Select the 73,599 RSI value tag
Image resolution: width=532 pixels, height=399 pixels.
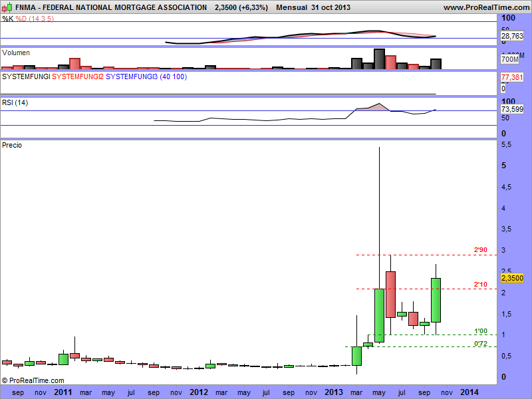pos(512,109)
